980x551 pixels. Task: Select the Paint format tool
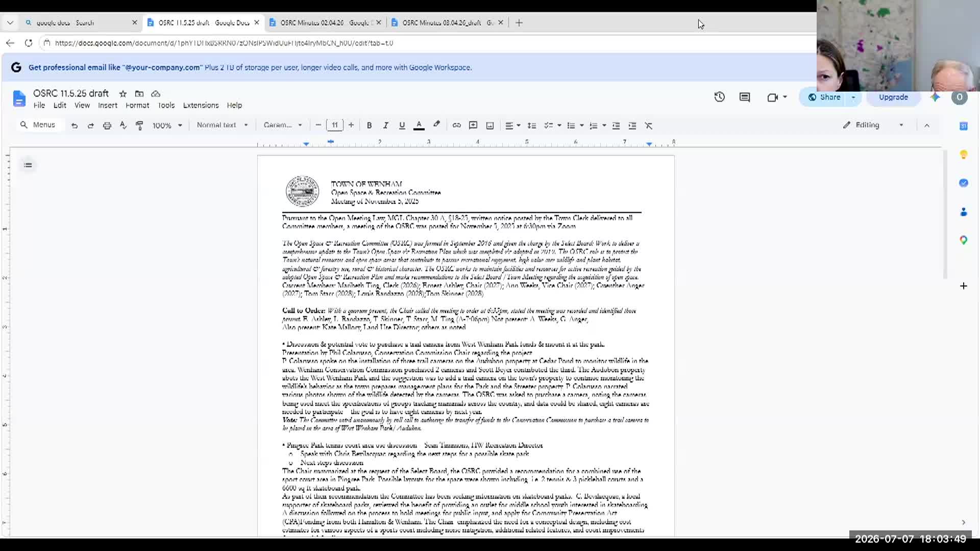pos(139,126)
